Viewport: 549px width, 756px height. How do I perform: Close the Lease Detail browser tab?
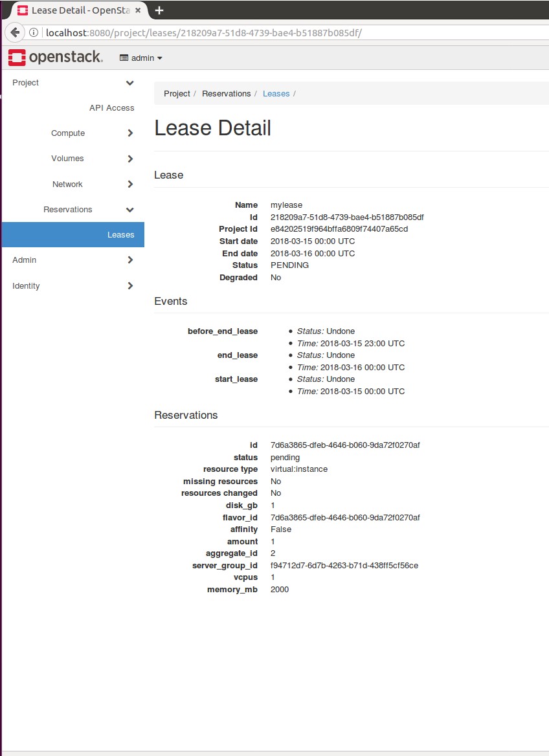(138, 10)
